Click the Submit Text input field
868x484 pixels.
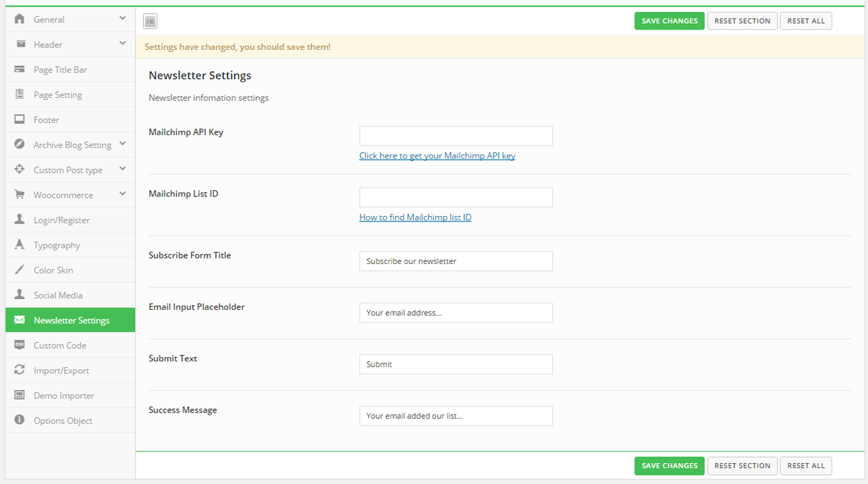(x=456, y=364)
